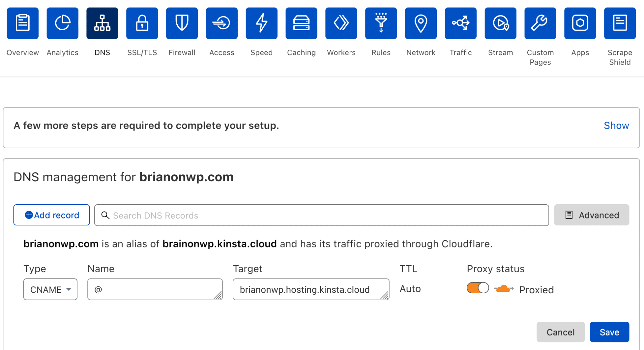Viewport: 644px width, 350px height.
Task: Open the Traffic routing icon
Action: [x=460, y=23]
